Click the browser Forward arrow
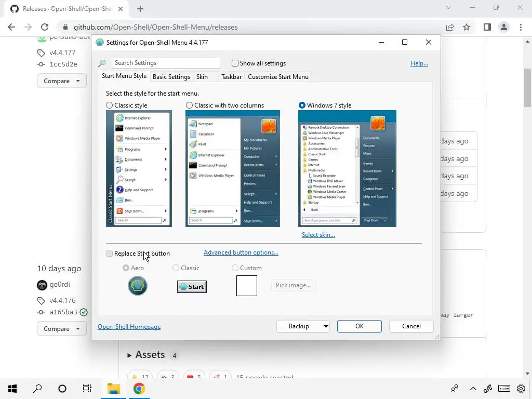The image size is (532, 399). point(28,27)
